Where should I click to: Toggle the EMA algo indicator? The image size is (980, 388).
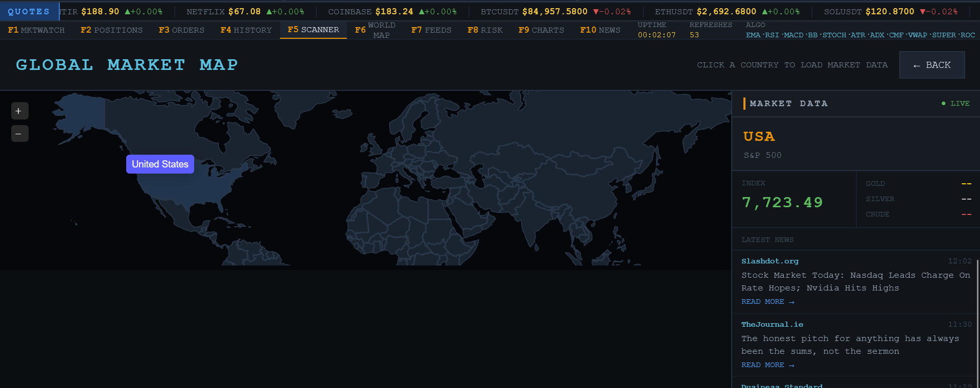(753, 35)
